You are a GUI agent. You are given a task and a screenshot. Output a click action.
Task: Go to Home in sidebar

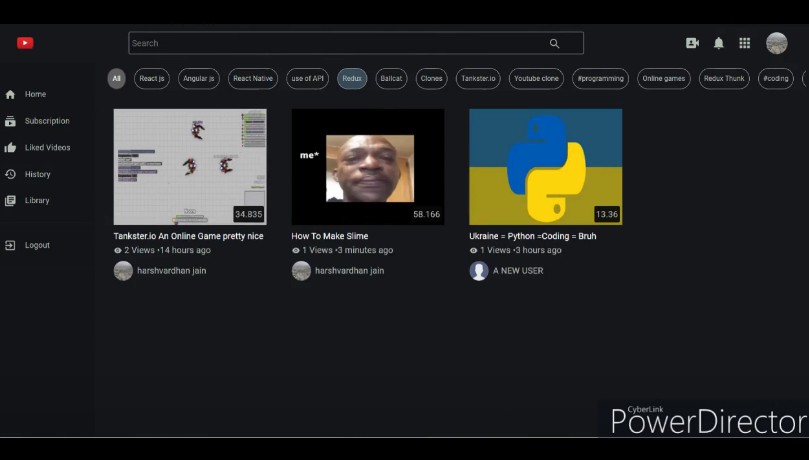point(35,94)
